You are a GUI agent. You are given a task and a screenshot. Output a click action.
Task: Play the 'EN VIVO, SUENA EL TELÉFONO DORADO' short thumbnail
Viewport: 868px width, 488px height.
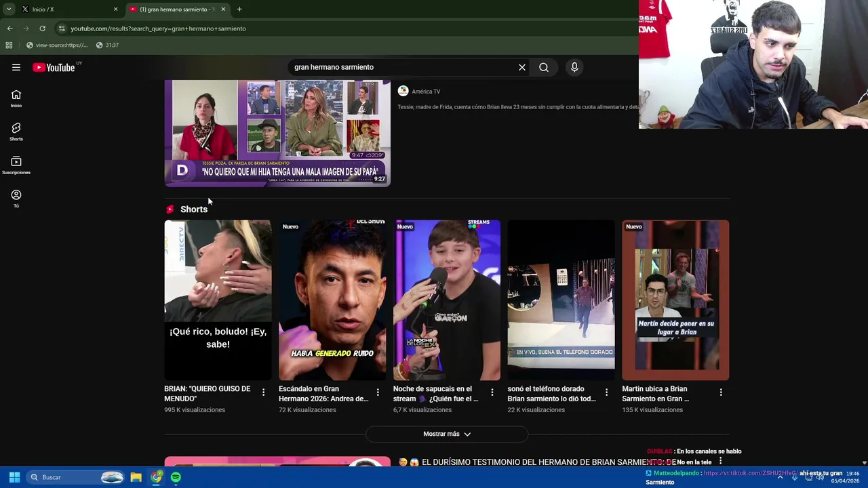[561, 300]
